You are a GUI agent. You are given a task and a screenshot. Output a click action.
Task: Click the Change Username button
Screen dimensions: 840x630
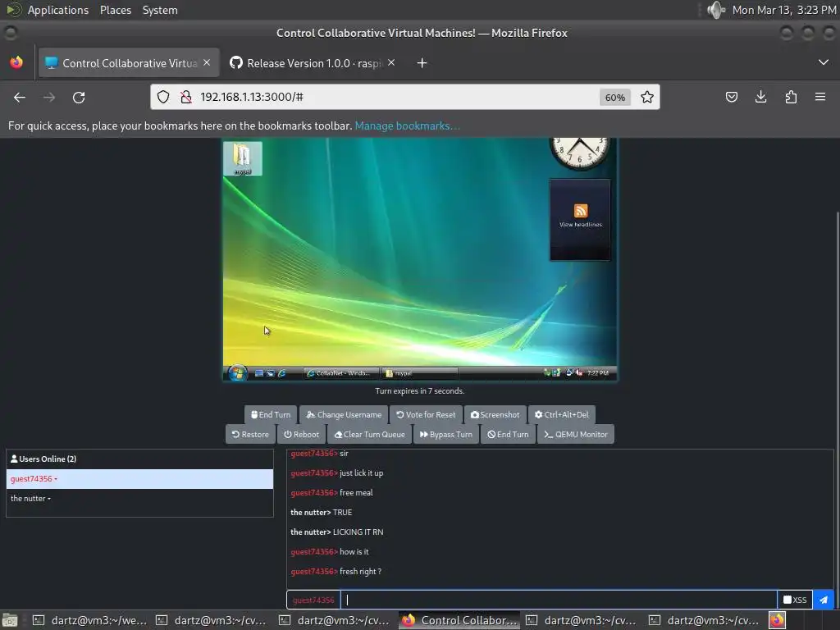(x=344, y=414)
